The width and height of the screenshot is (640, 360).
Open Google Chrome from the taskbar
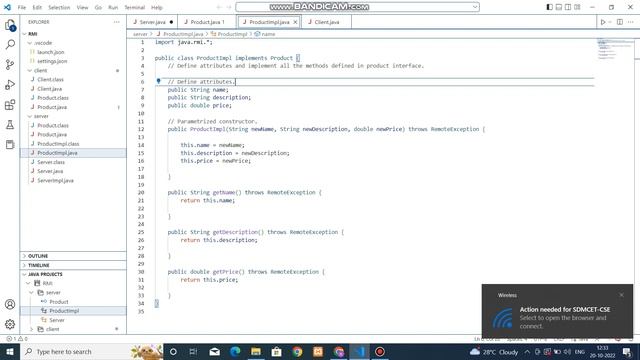click(x=297, y=351)
